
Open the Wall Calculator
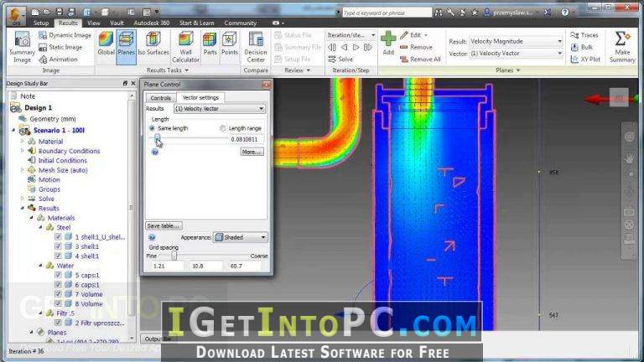185,47
